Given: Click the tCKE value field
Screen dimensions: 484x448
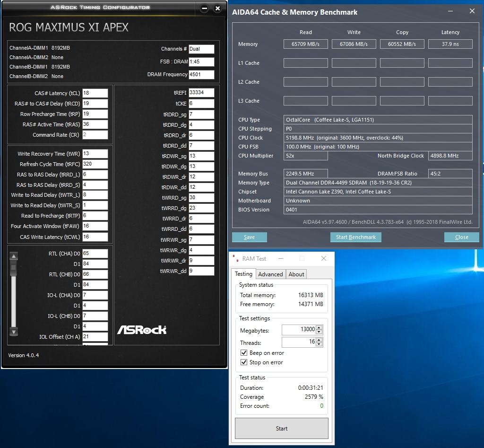Looking at the screenshot, I should pyautogui.click(x=201, y=104).
